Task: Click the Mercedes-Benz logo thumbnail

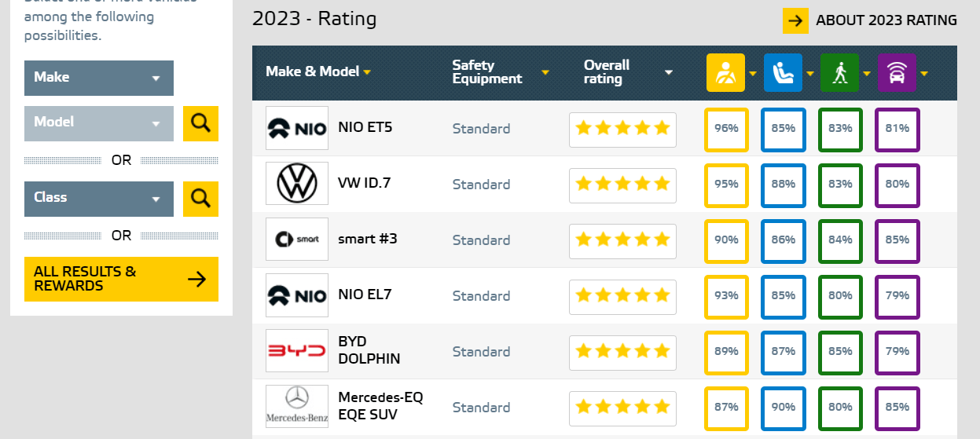Action: pos(297,407)
